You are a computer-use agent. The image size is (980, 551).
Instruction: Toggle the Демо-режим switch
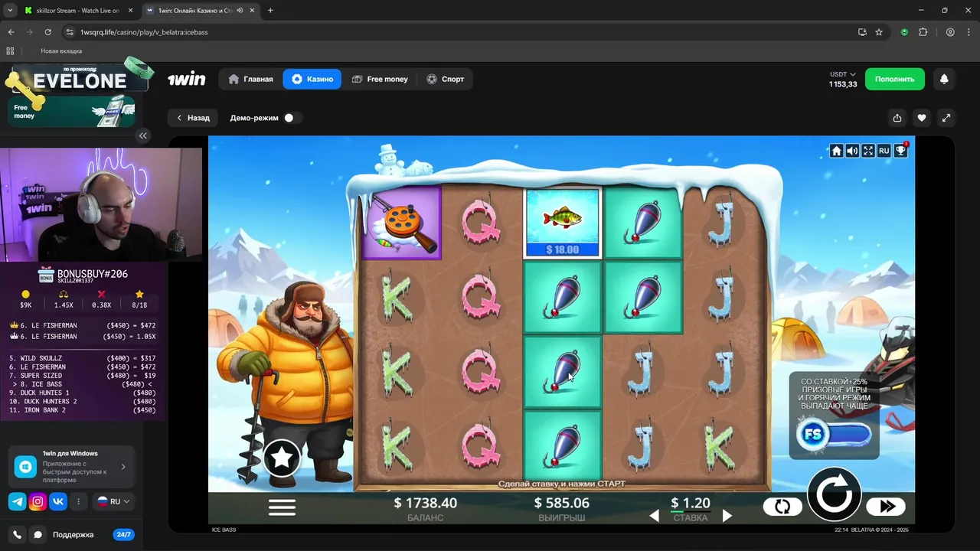(292, 118)
